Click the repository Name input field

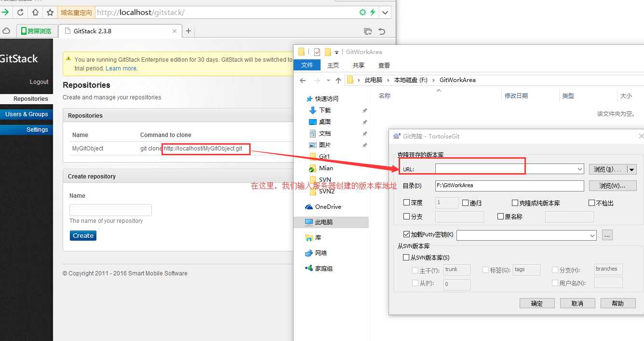coord(110,210)
